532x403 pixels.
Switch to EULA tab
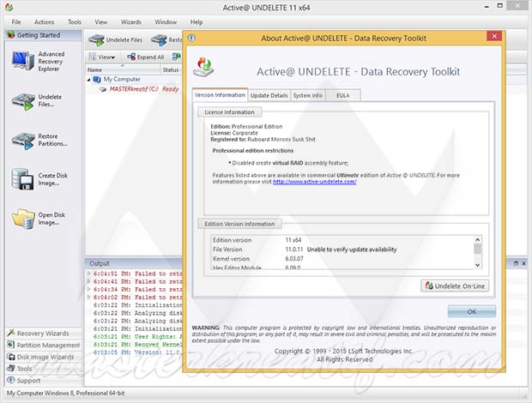point(342,95)
